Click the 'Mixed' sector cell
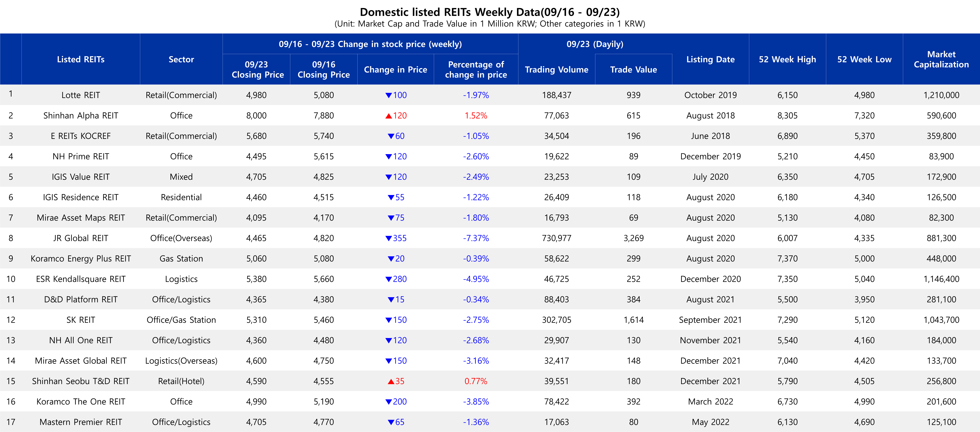 click(x=181, y=177)
